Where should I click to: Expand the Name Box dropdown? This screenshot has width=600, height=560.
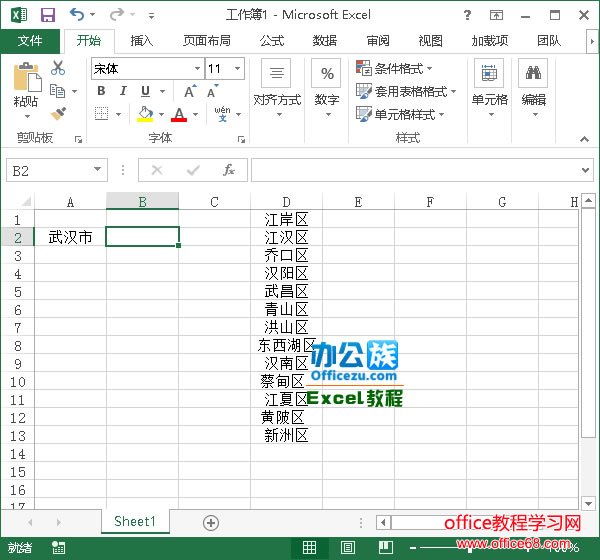click(x=97, y=170)
